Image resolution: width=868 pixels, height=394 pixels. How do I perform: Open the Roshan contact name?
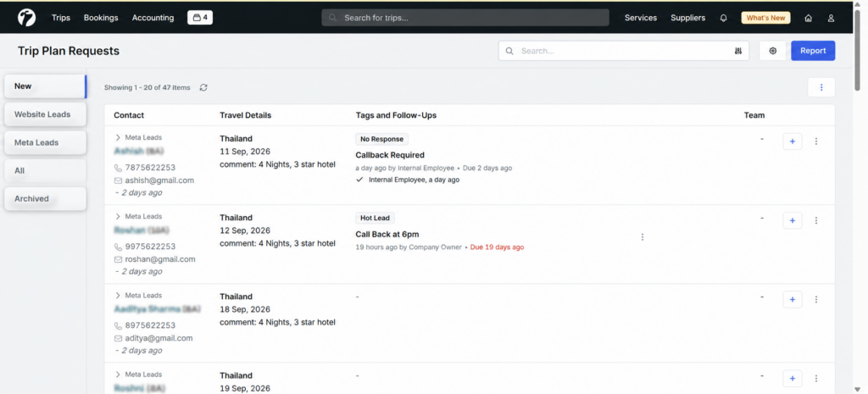[142, 230]
